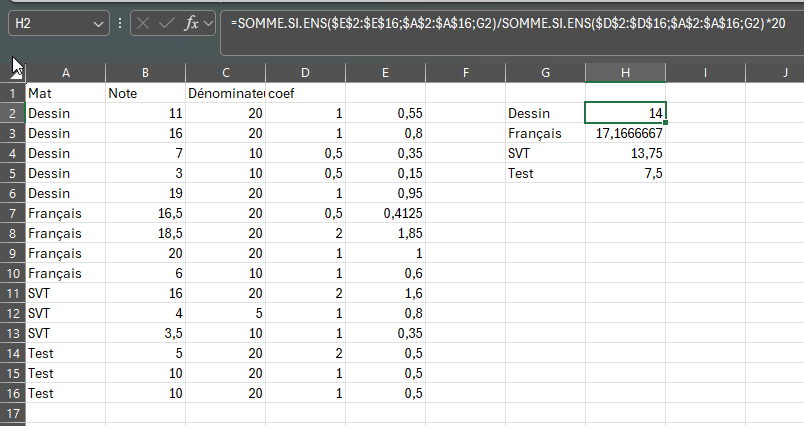
Task: Click the Insert Function fx icon
Action: coord(191,23)
